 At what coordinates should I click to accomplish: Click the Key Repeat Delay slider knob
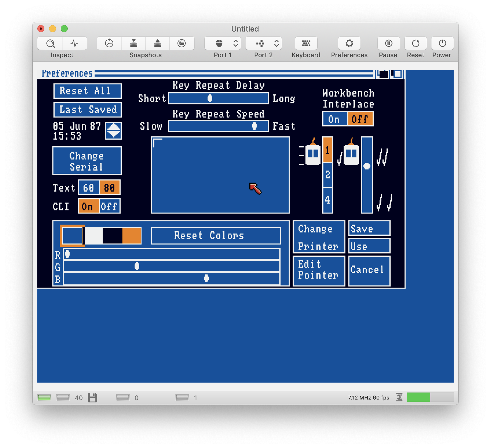pyautogui.click(x=210, y=98)
